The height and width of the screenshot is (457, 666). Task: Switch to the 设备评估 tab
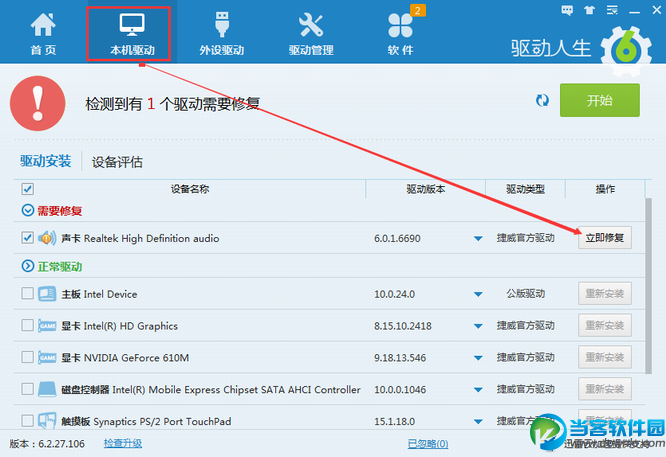pos(117,162)
